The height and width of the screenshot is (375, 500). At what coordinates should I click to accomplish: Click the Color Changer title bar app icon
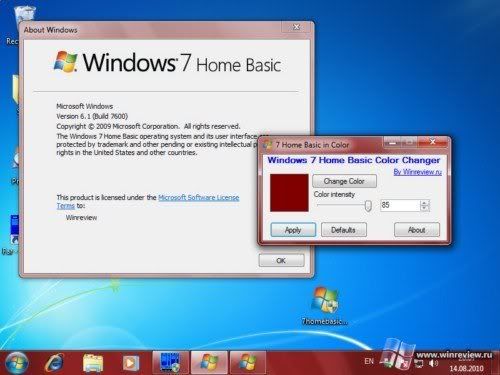point(268,145)
